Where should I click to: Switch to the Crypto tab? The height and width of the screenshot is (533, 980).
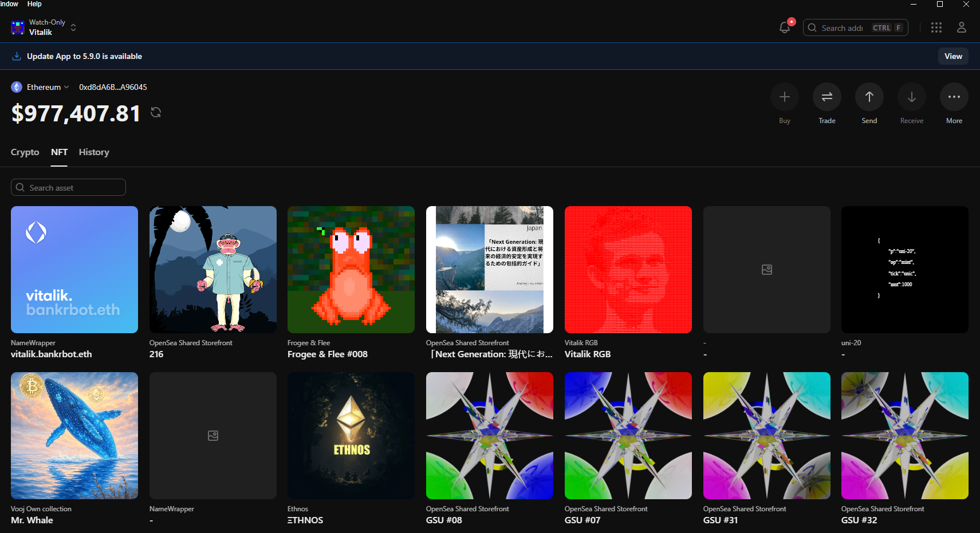(x=25, y=152)
